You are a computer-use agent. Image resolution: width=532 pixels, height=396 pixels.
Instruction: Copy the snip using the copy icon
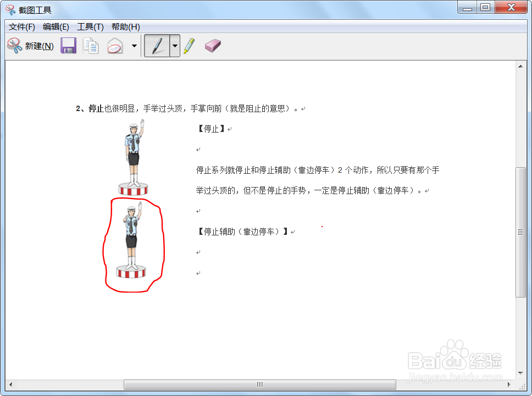tap(91, 46)
